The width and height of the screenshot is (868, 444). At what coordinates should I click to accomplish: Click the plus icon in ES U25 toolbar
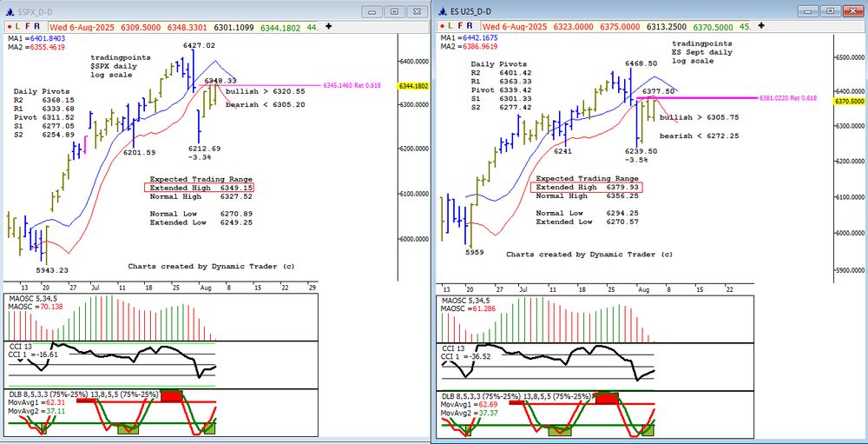(762, 26)
